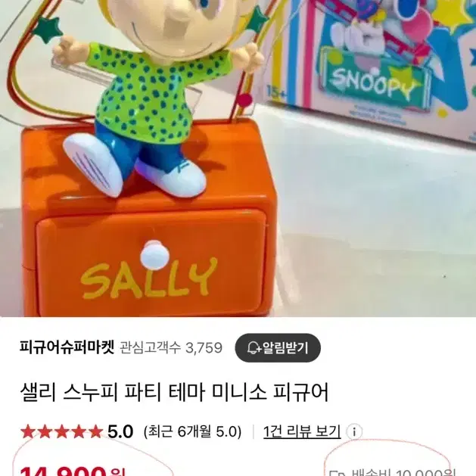Image resolution: width=476 pixels, height=476 pixels.
Task: Open the review info (i) icon
Action: coord(354,431)
